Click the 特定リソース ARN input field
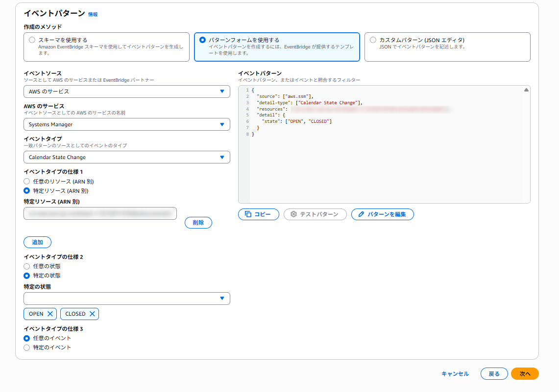 [x=100, y=213]
